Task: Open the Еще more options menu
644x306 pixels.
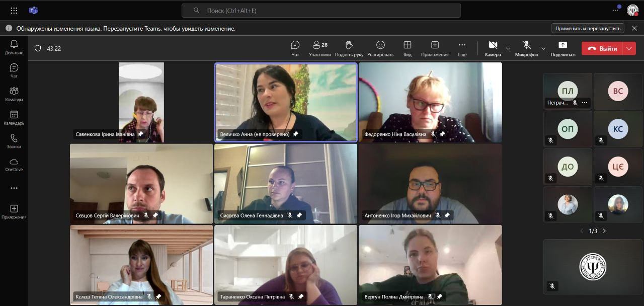Action: click(x=462, y=48)
